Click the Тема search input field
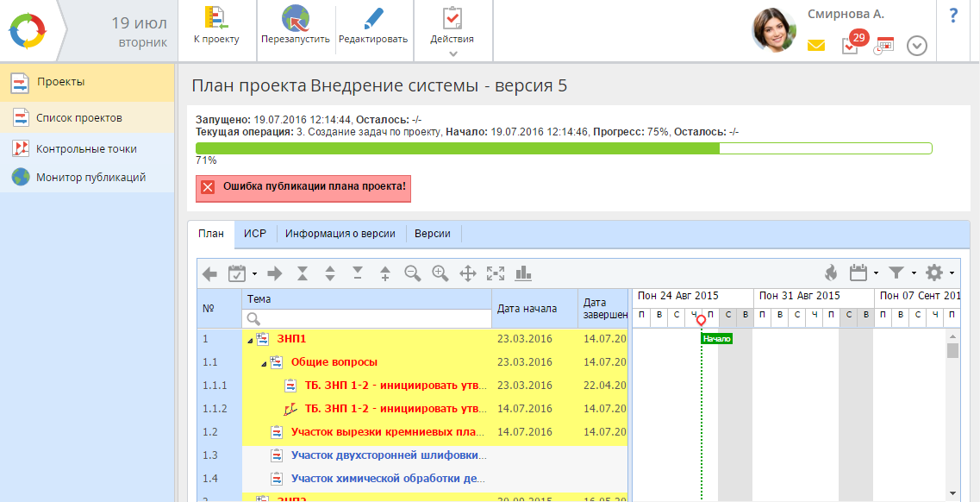 [x=366, y=319]
